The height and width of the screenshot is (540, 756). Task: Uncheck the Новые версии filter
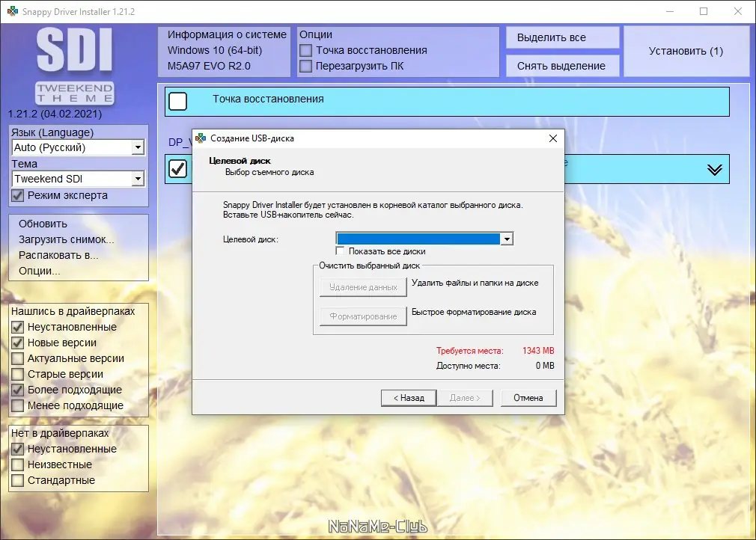click(18, 343)
